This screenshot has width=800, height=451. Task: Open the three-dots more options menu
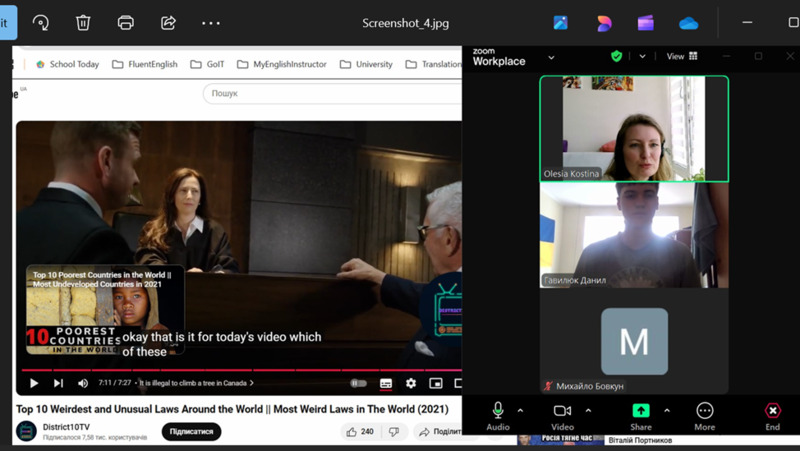tap(211, 23)
